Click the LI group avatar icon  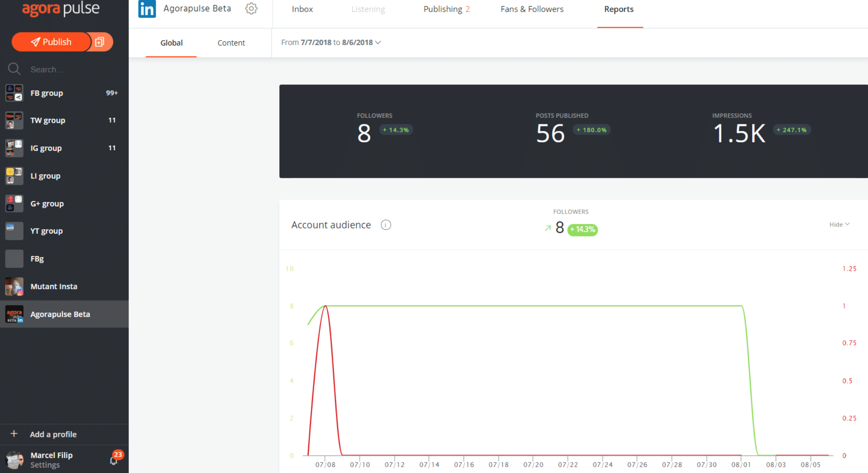point(14,176)
